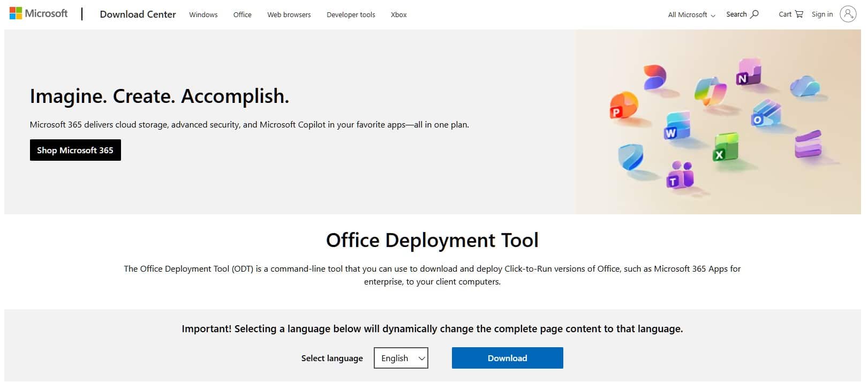This screenshot has height=389, width=868.
Task: Click the Teams icon in the banner
Action: click(680, 175)
